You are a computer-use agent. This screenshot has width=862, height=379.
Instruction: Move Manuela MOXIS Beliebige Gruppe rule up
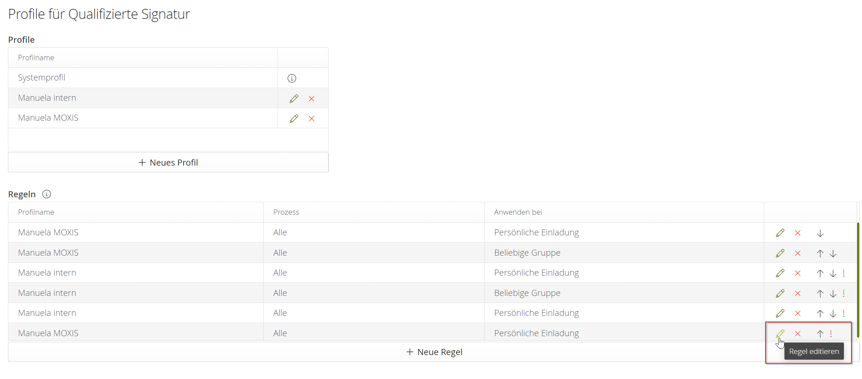(x=820, y=254)
